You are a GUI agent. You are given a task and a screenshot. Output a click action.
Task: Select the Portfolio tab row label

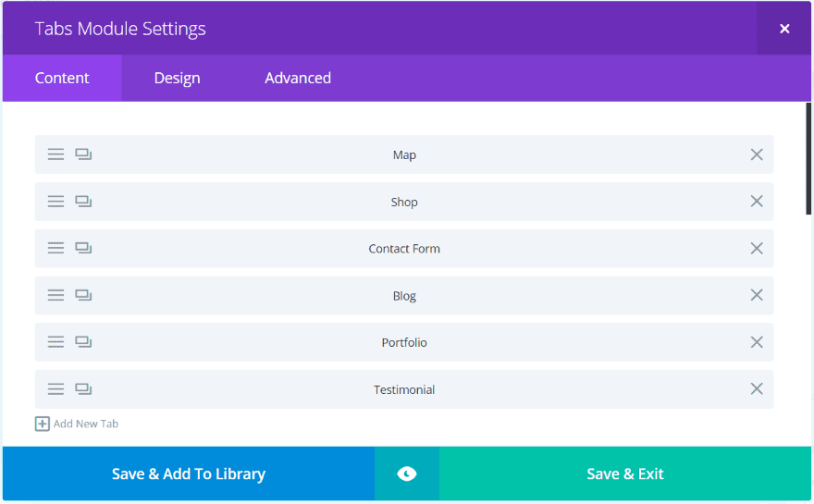coord(404,342)
